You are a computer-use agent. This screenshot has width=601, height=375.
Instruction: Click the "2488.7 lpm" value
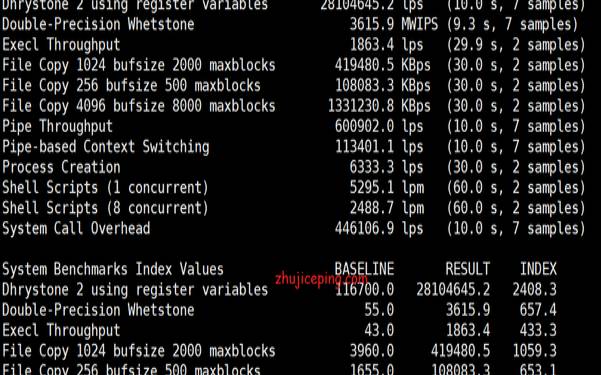point(387,208)
